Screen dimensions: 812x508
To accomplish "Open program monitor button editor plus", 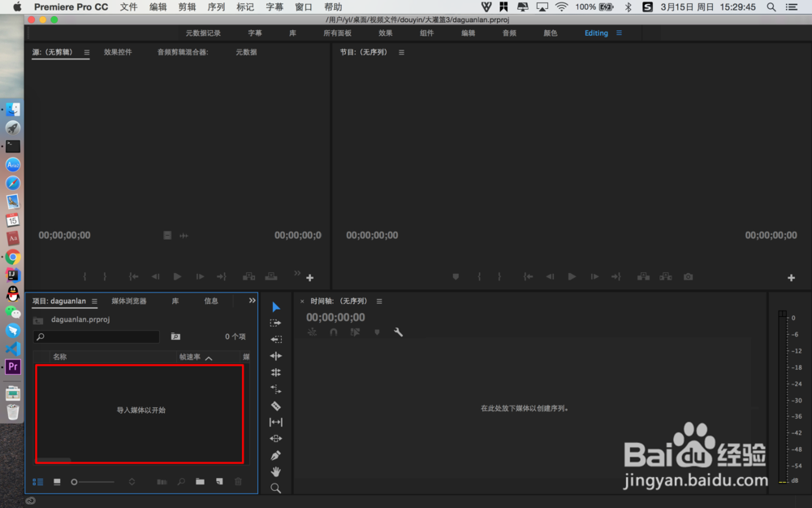I will tap(791, 278).
